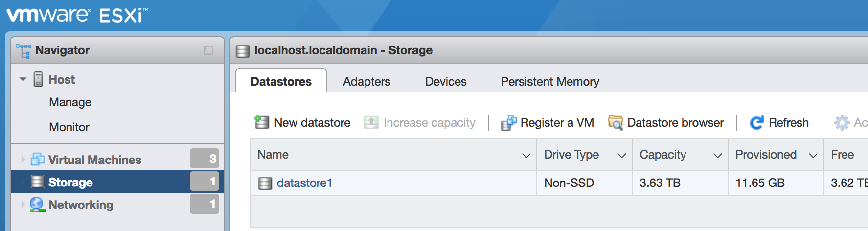Open the Persistent Memory tab
Image resolution: width=868 pixels, height=231 pixels.
[x=549, y=82]
